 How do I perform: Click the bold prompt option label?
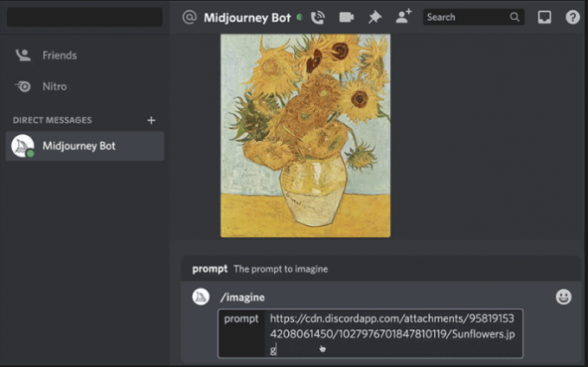tap(209, 269)
